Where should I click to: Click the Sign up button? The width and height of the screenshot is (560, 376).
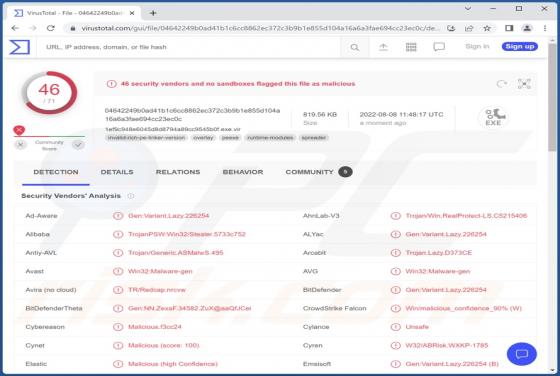520,46
